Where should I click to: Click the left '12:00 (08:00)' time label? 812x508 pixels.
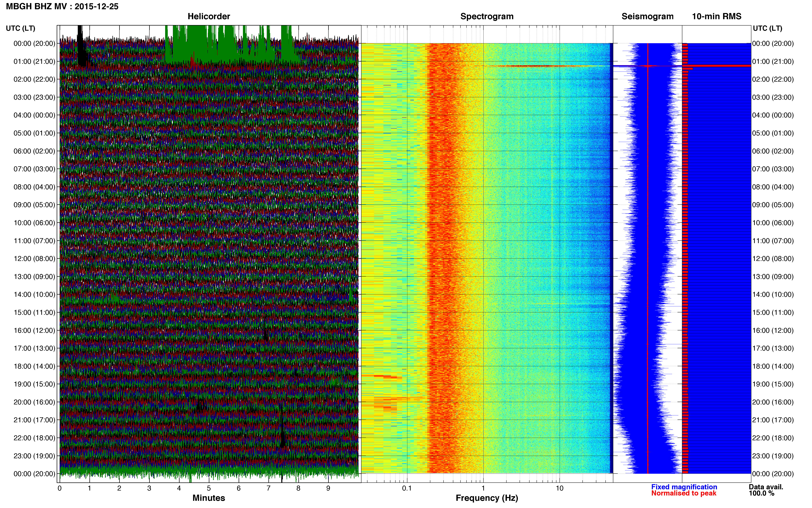click(34, 259)
